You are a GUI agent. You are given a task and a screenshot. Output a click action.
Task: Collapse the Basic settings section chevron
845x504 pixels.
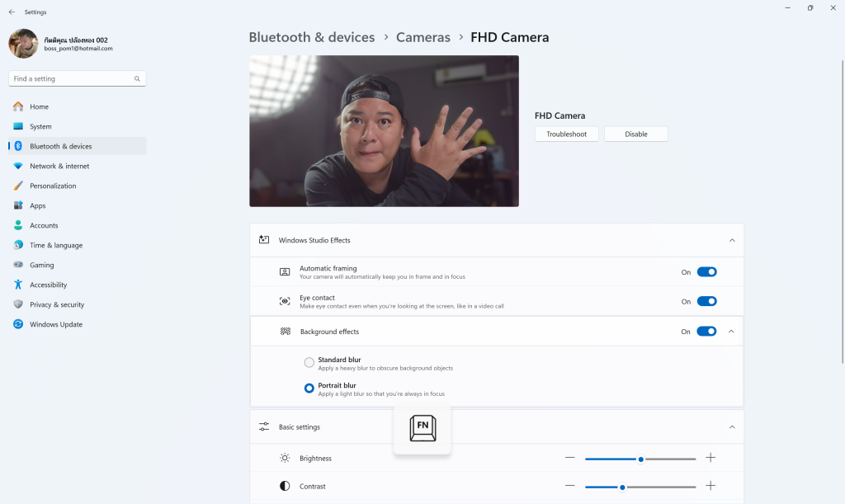tap(732, 427)
